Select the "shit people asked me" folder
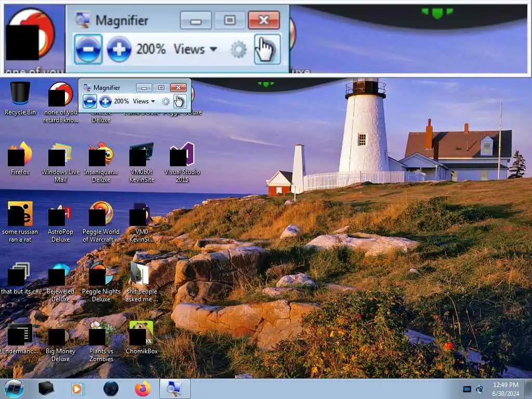 click(x=142, y=281)
